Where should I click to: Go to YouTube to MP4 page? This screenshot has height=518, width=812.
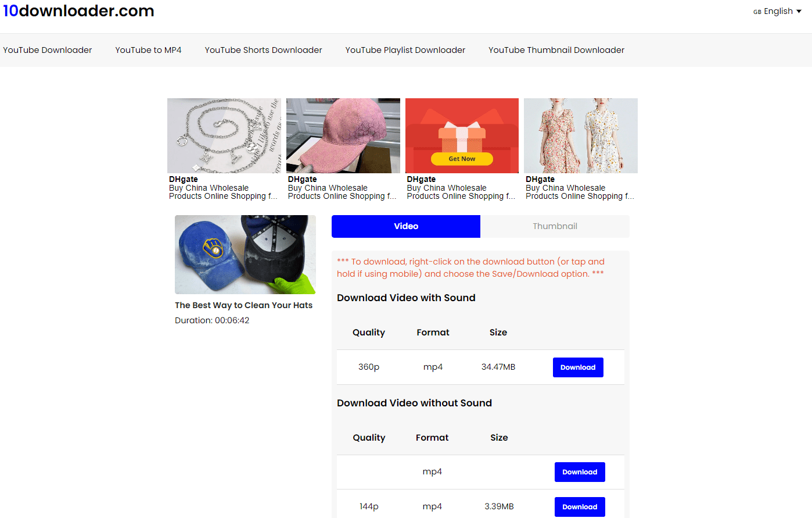(148, 50)
